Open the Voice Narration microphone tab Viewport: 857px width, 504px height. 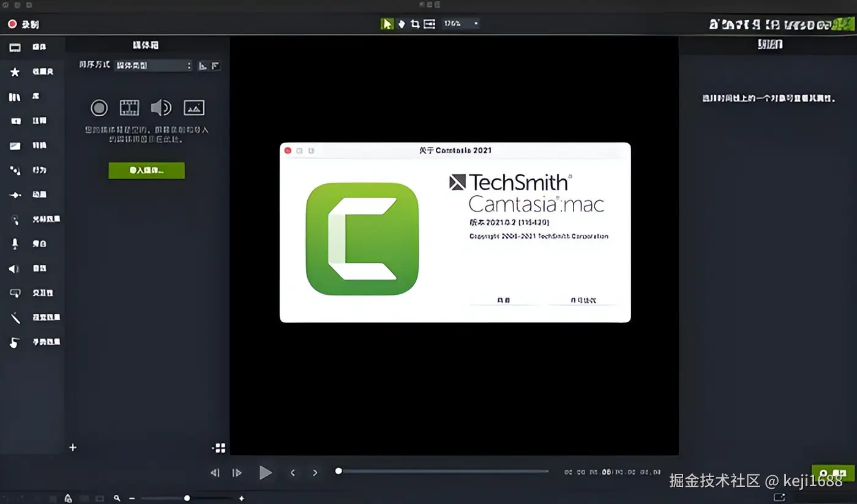[31, 243]
